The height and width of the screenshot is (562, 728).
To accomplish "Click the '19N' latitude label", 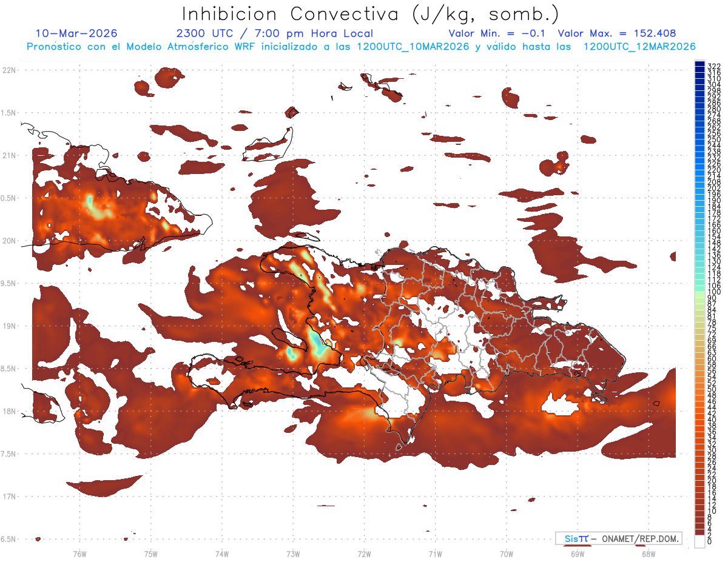I will 9,326.
